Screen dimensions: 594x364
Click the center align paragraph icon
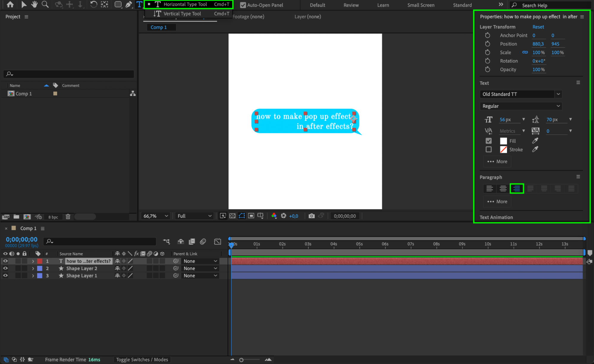click(x=503, y=189)
